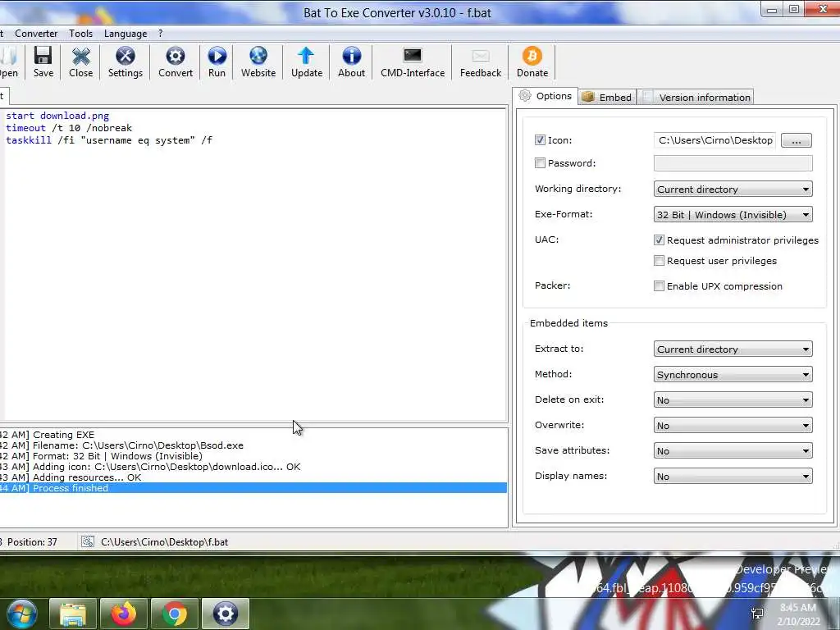Viewport: 840px width, 630px height.
Task: Uncheck the Icon checkbox
Action: point(540,140)
